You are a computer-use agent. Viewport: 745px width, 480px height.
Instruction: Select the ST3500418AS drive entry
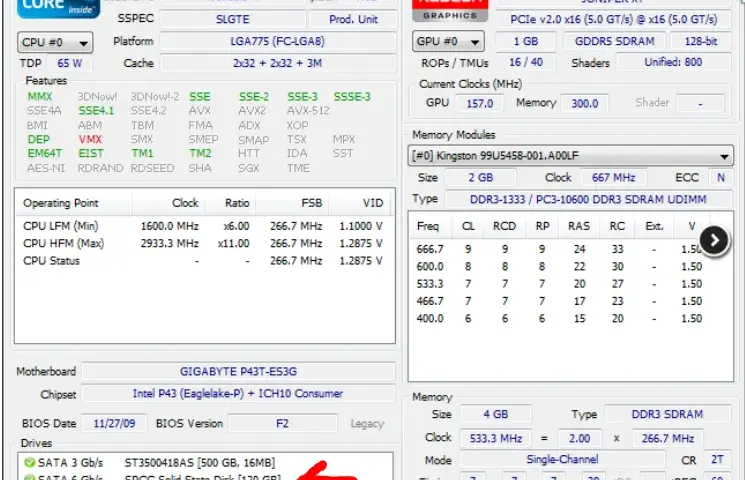[x=200, y=462]
